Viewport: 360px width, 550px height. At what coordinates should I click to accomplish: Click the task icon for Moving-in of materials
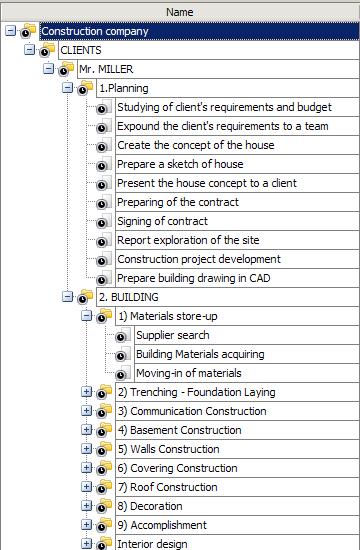click(x=124, y=373)
